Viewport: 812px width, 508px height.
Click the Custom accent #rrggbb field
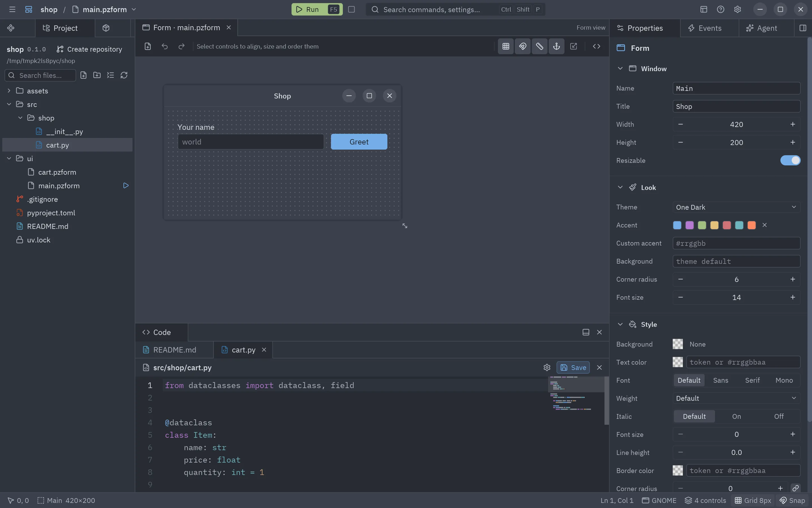[736, 243]
